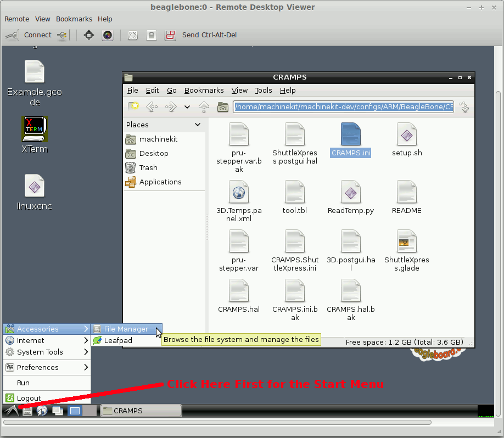Expand the Internet submenu
The width and height of the screenshot is (504, 438).
[47, 341]
